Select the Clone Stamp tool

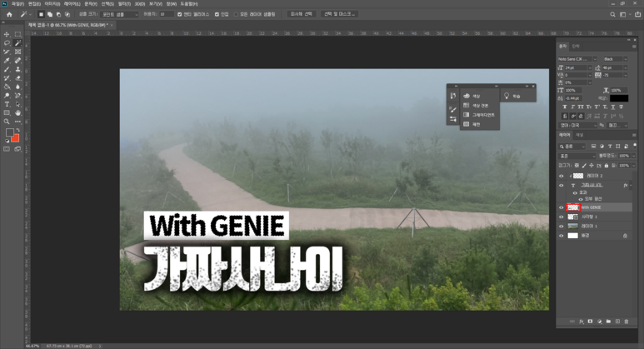pos(18,69)
